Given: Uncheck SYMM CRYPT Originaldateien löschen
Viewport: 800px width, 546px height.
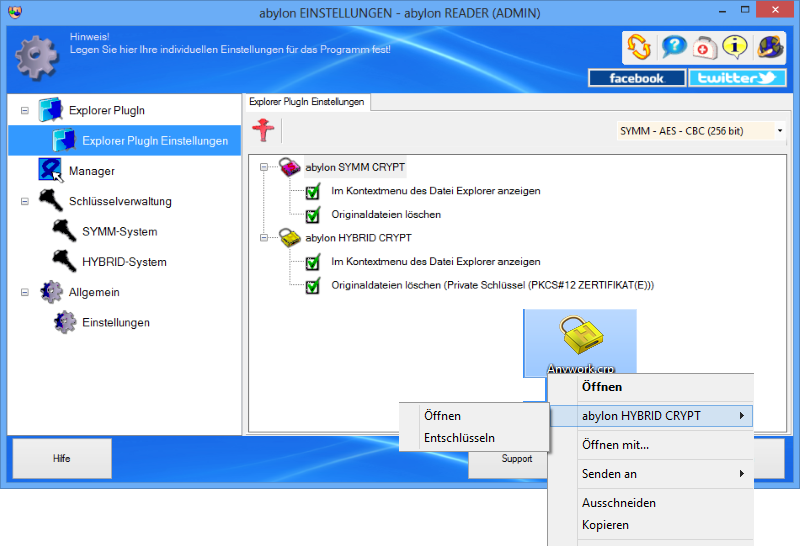Looking at the screenshot, I should [312, 214].
